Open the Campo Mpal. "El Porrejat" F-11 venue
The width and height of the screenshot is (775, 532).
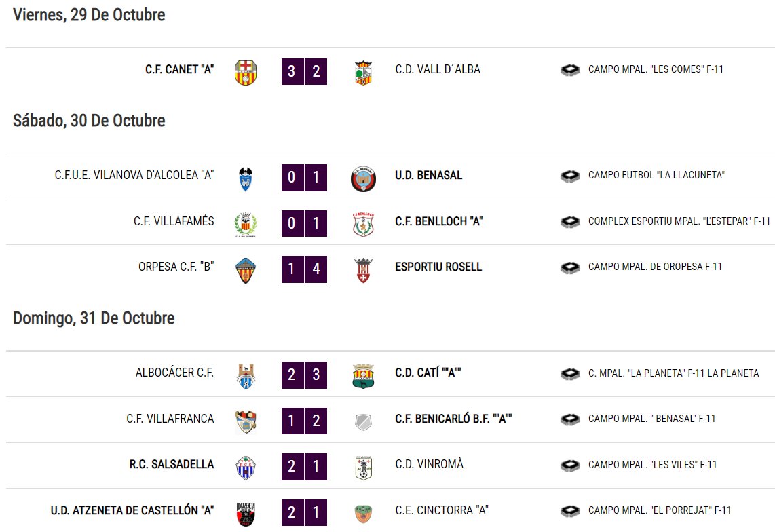660,510
